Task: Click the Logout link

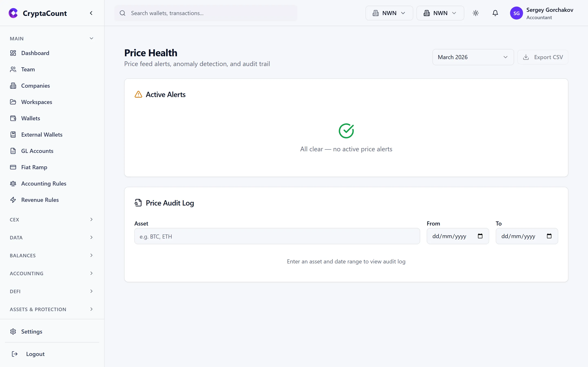Action: click(35, 354)
